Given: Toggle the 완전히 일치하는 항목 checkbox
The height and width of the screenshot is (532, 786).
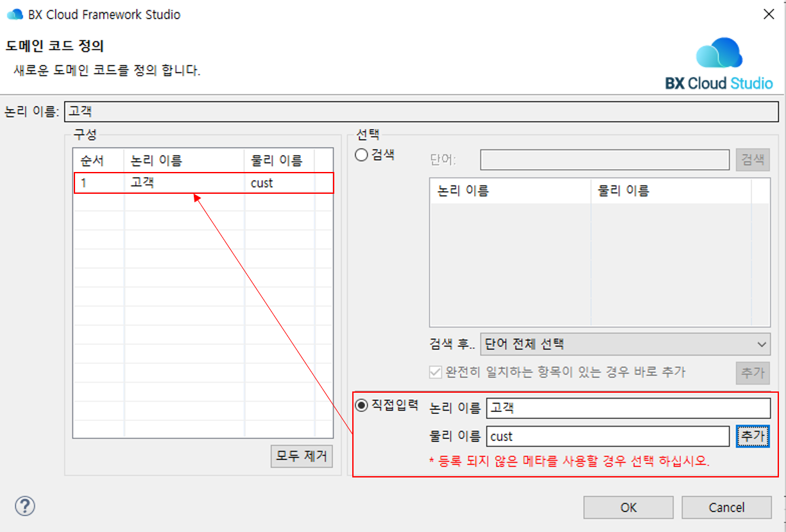Looking at the screenshot, I should (436, 372).
